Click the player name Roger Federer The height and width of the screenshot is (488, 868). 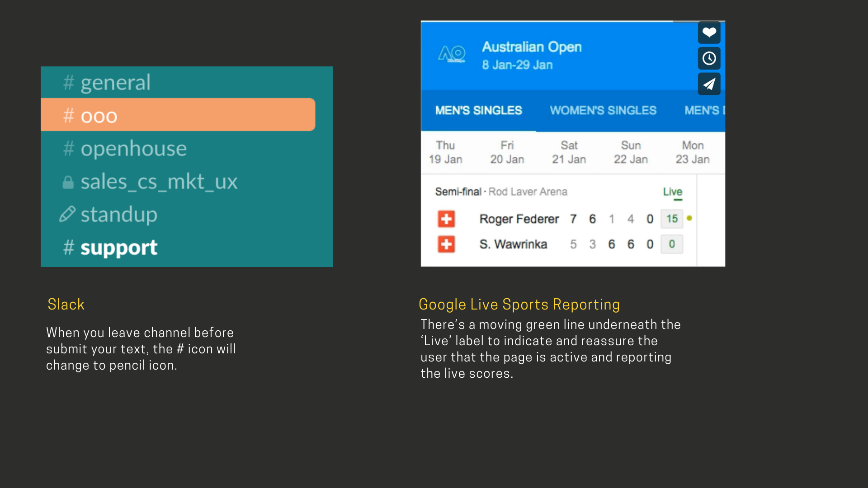(519, 219)
